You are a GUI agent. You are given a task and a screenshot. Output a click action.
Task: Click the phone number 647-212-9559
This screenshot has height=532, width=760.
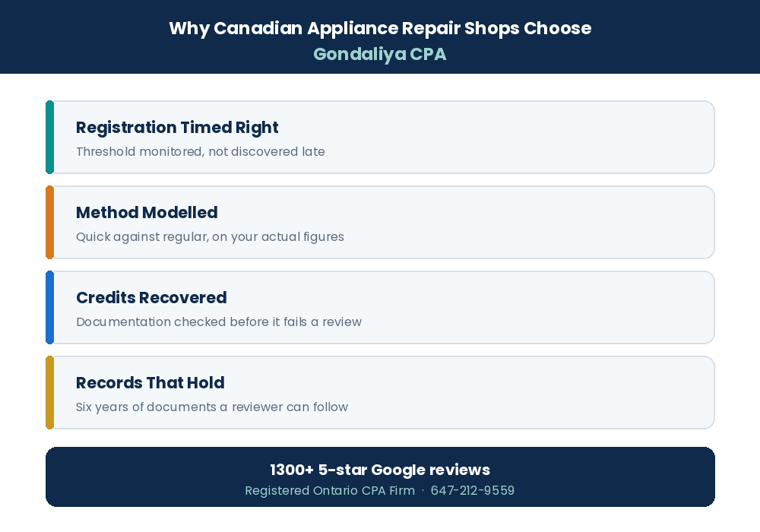click(473, 491)
